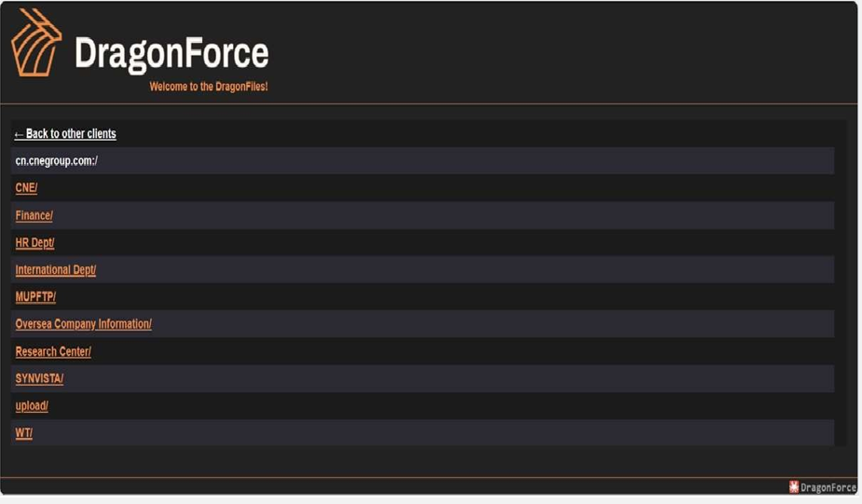Enter the MUPFTP/ folder
The image size is (862, 504).
pos(35,297)
